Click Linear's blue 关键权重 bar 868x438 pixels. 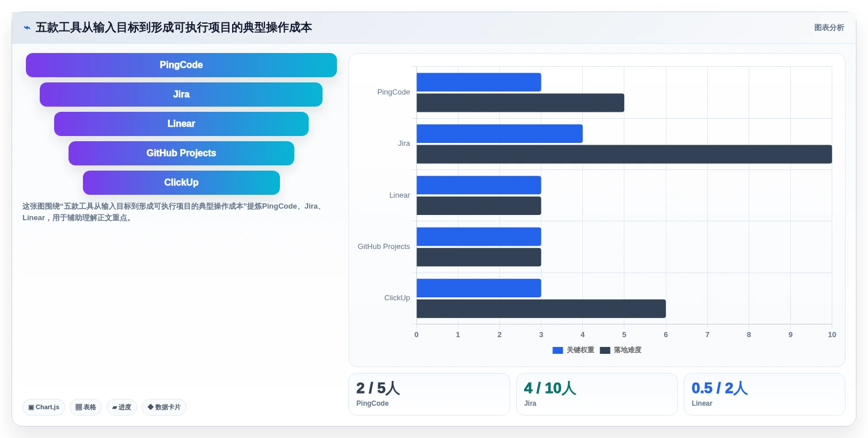479,185
